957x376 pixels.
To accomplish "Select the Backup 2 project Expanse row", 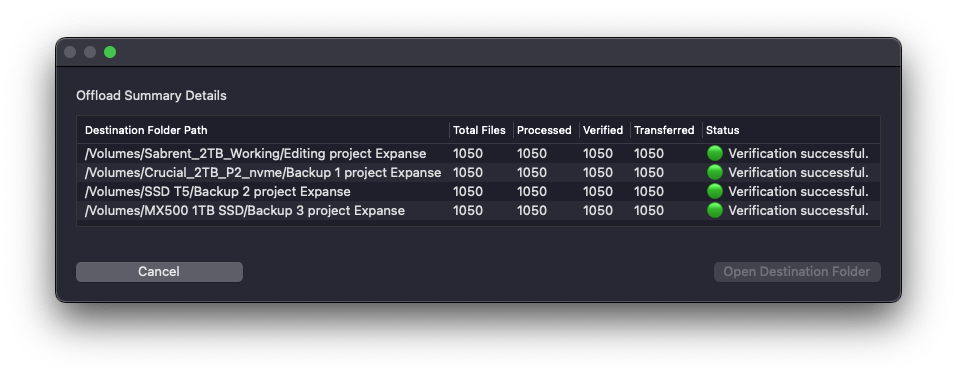I will point(478,191).
